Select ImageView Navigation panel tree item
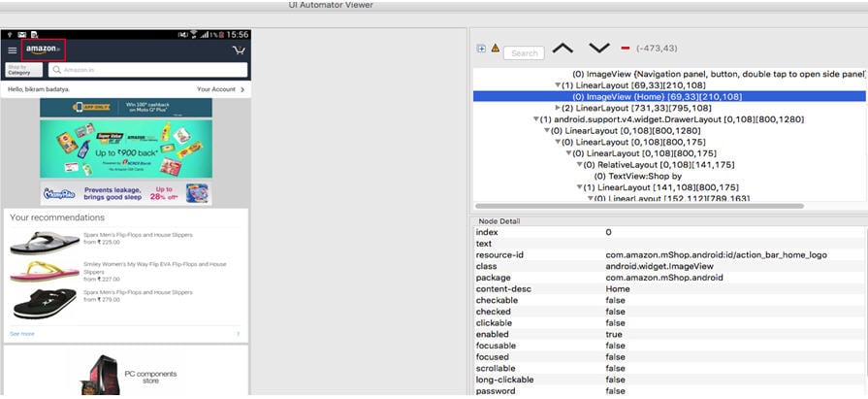 [718, 74]
